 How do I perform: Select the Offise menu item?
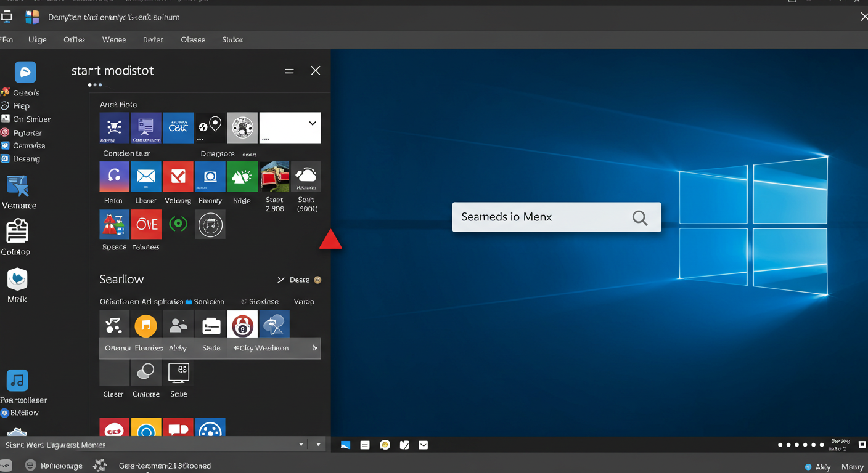pyautogui.click(x=74, y=39)
